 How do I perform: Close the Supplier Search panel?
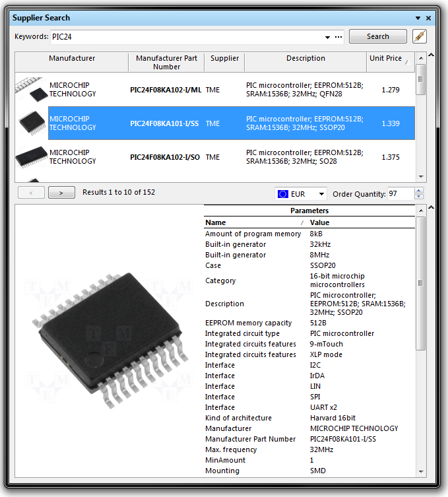[x=428, y=18]
